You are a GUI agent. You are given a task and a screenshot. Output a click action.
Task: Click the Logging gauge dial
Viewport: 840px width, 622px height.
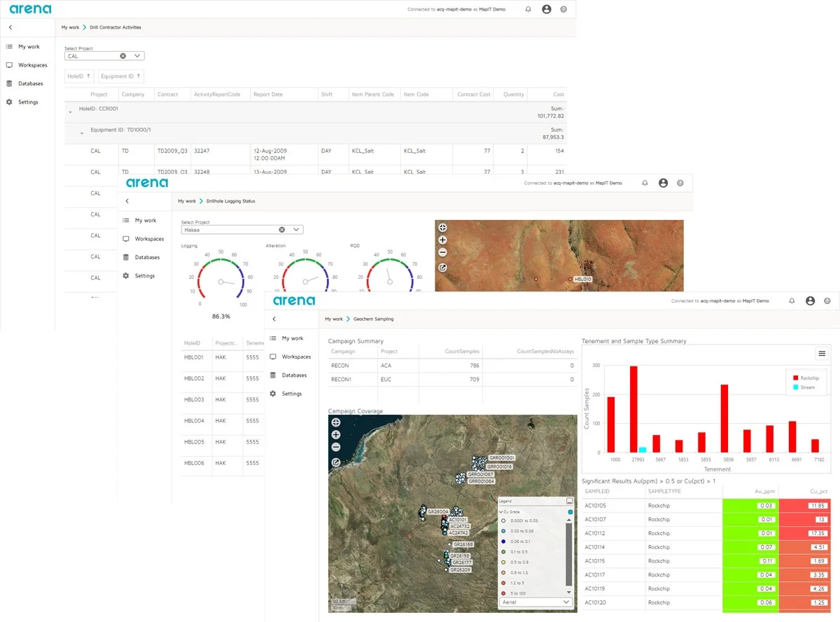click(220, 282)
